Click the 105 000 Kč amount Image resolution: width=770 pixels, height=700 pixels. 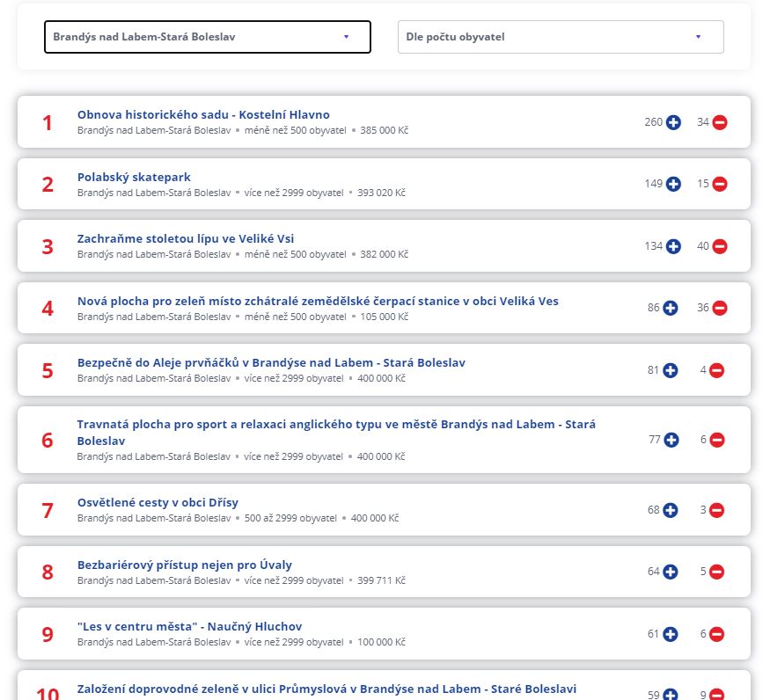384,317
